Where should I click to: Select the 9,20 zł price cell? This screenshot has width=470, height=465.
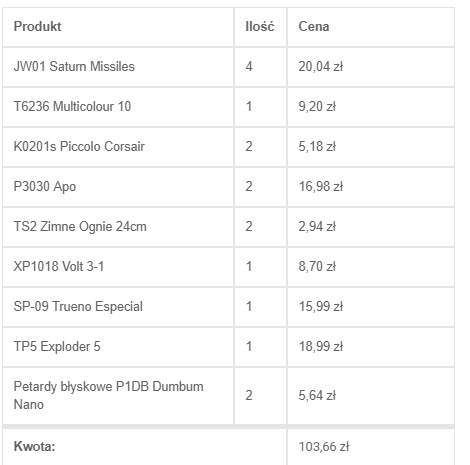[371, 107]
